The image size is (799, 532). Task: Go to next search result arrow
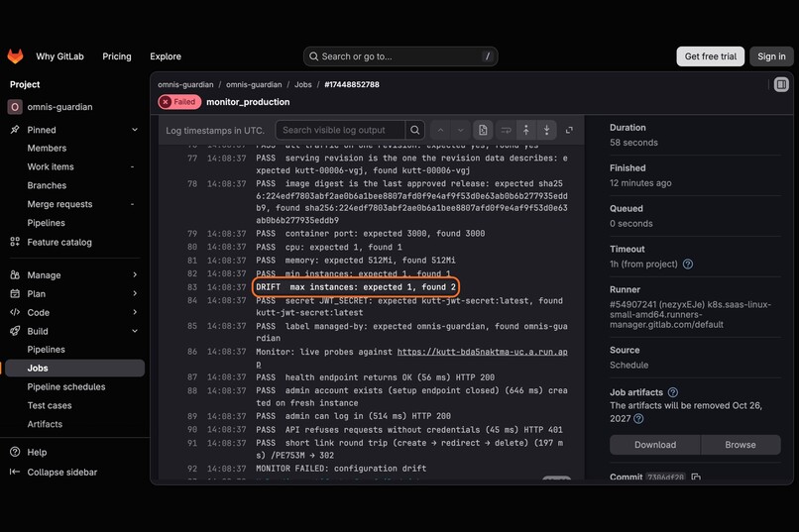coord(461,131)
